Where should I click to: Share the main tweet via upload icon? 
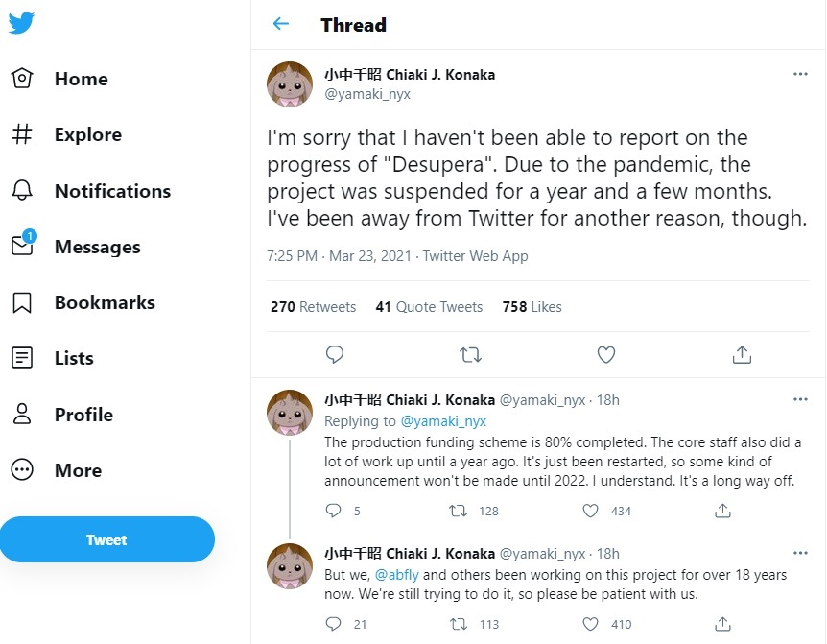pyautogui.click(x=741, y=355)
